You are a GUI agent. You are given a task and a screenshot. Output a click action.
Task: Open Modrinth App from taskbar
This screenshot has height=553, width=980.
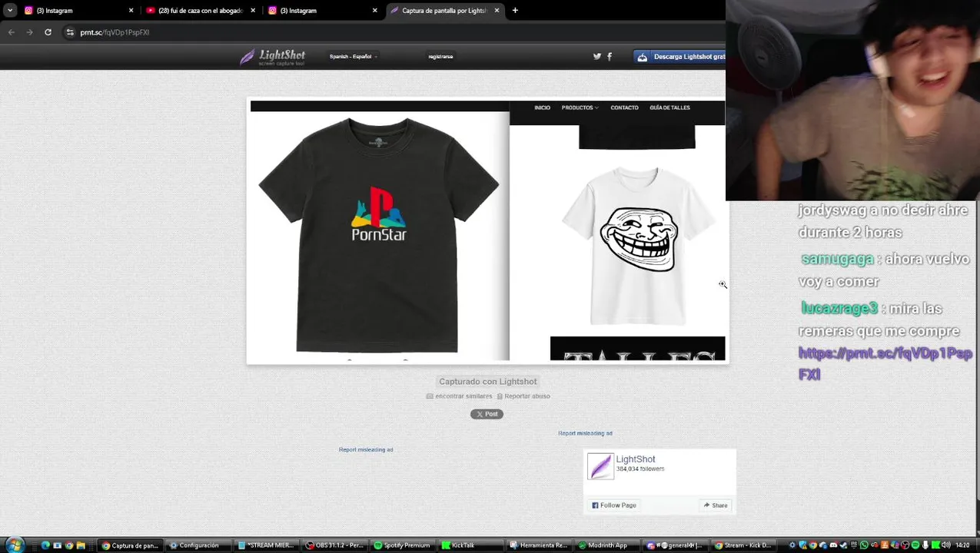coord(607,545)
